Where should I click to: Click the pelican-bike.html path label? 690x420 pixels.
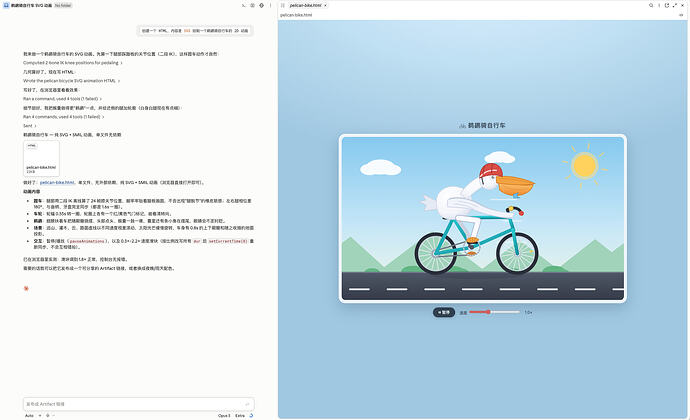click(x=296, y=15)
